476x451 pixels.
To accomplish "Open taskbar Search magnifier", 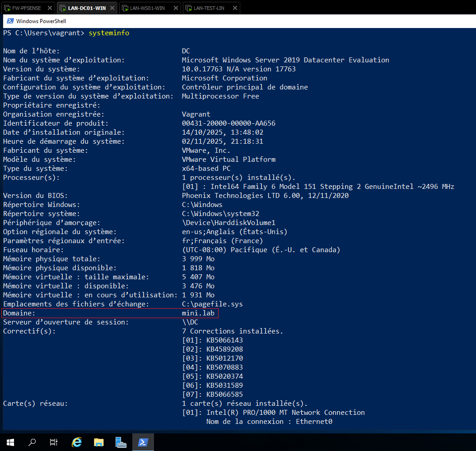I will [x=32, y=442].
